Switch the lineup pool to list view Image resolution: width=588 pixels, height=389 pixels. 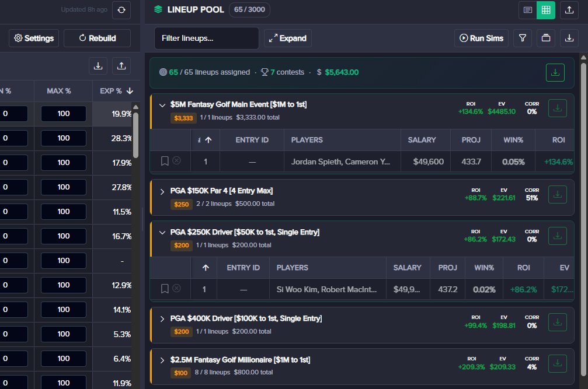click(x=528, y=10)
